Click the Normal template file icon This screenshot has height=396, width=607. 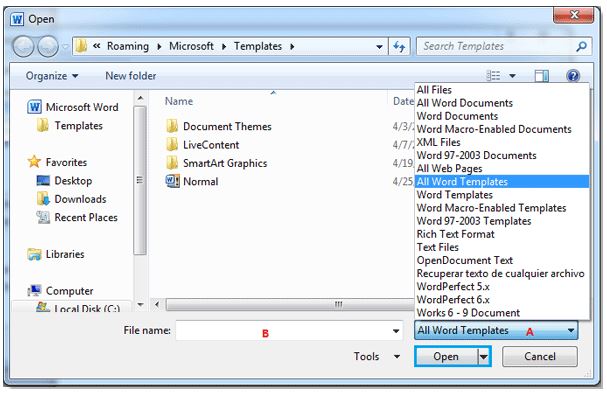(172, 181)
